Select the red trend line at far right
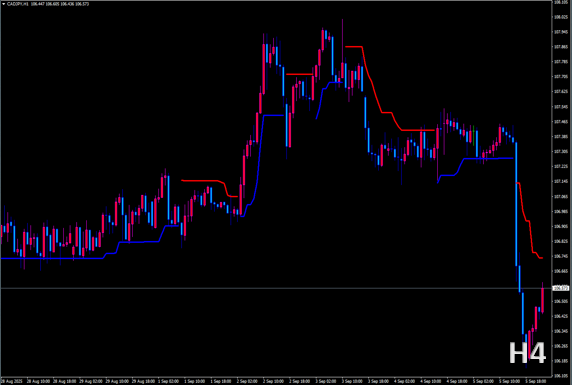 click(x=529, y=221)
